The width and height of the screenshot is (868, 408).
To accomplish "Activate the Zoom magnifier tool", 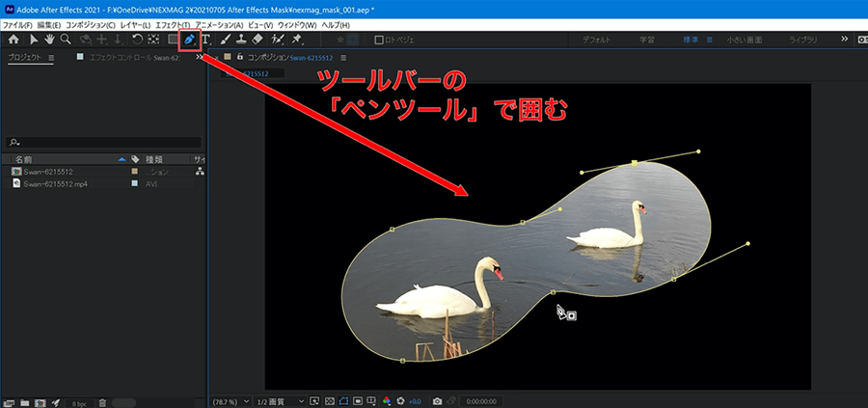I will [x=66, y=40].
